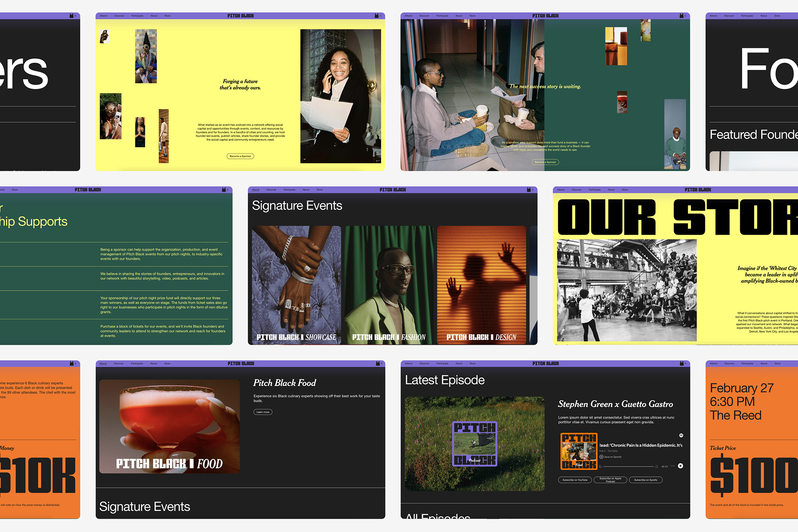This screenshot has width=798, height=532.
Task: Play the Chronic Pain podcast episode
Action: (x=680, y=466)
